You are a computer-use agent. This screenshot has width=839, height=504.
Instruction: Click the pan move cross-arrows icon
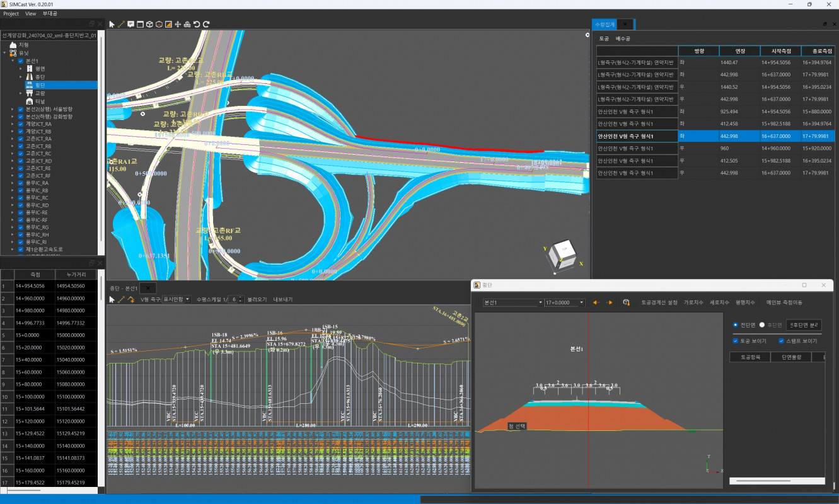pyautogui.click(x=178, y=25)
